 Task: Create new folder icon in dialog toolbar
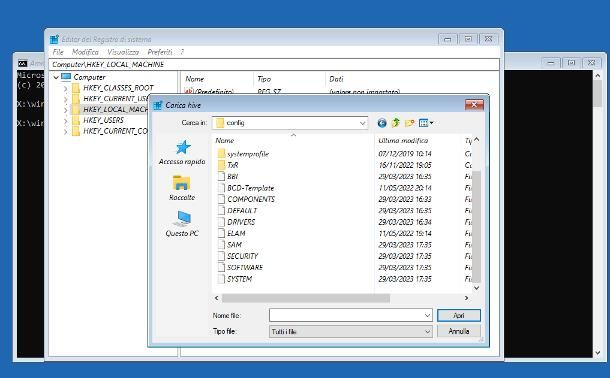[409, 123]
